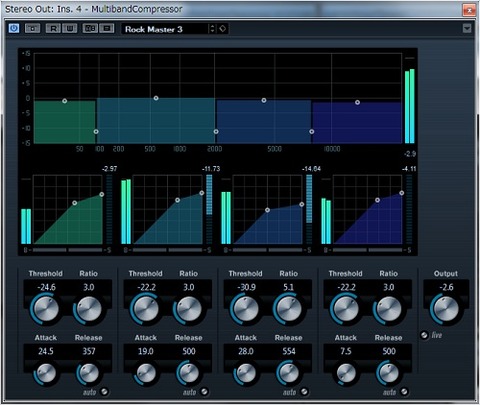Viewport: 480px width, 405px height.
Task: Enable auto release for band 1
Action: [x=105, y=392]
